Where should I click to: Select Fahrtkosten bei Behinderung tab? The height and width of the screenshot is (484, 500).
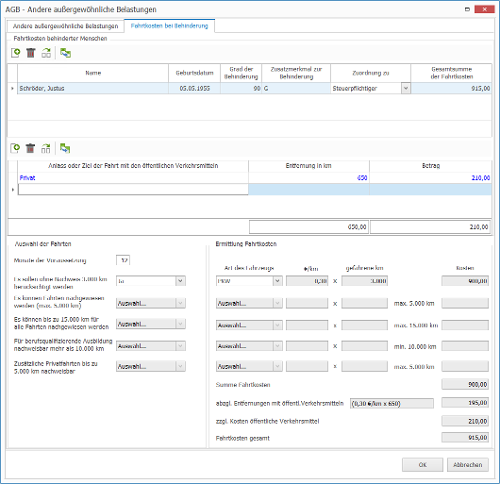point(169,26)
